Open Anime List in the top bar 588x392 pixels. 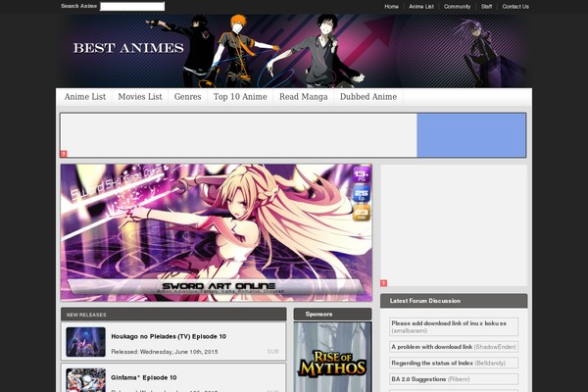[x=421, y=7]
